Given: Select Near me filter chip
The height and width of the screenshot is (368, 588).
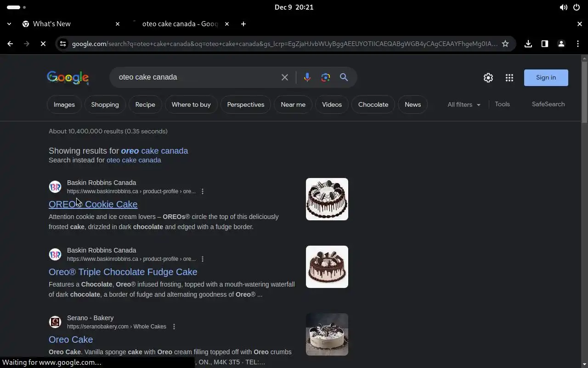Looking at the screenshot, I should (293, 104).
